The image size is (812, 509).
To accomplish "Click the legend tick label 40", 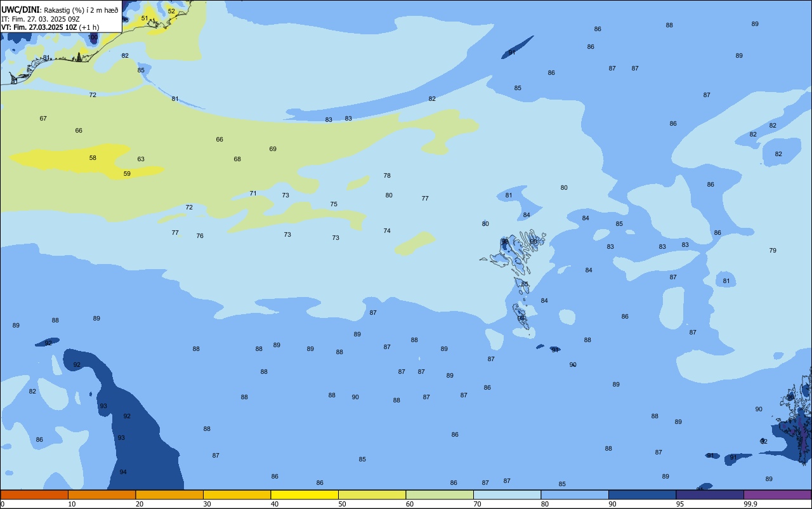I will coord(275,504).
